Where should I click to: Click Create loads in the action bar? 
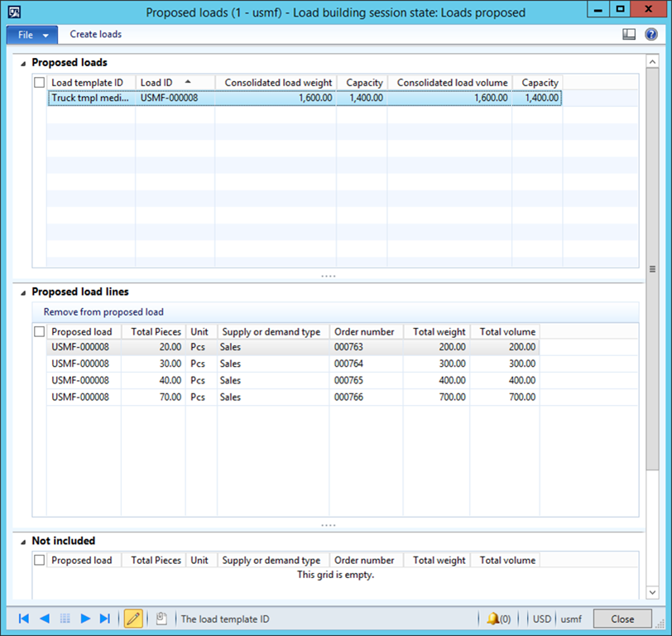(x=95, y=35)
